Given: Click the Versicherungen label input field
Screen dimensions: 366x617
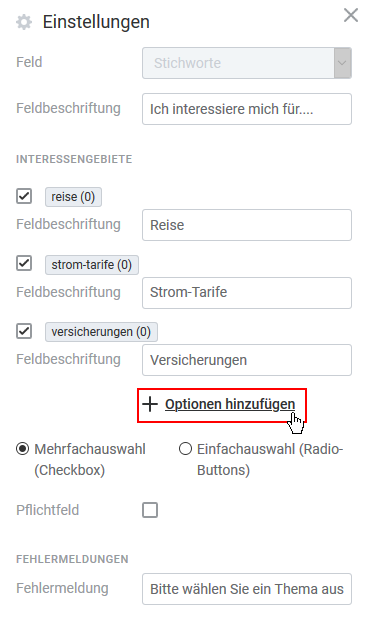Looking at the screenshot, I should click(247, 360).
